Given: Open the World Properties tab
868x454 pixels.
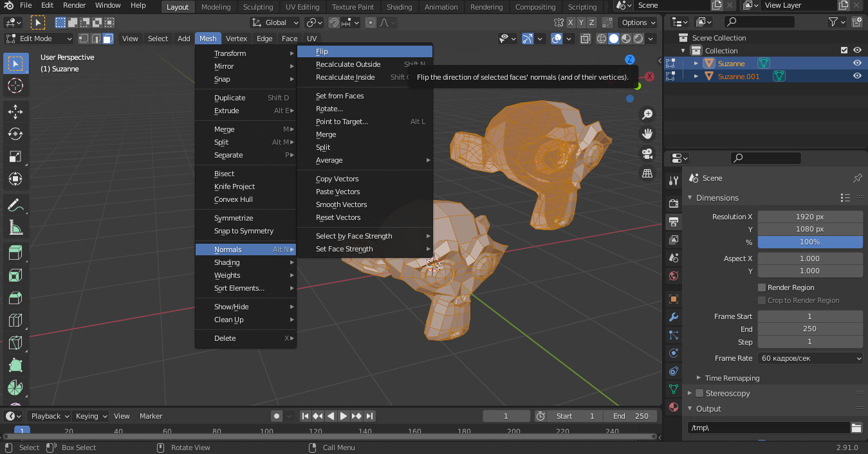Looking at the screenshot, I should point(673,275).
